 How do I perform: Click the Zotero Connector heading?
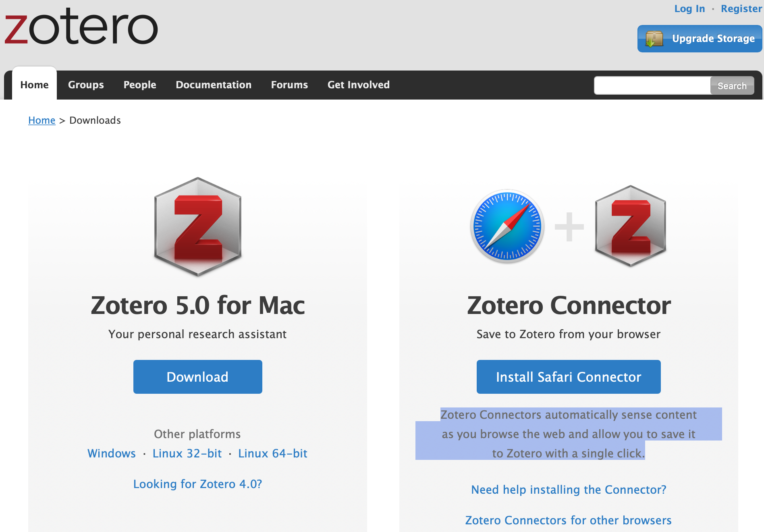(569, 305)
